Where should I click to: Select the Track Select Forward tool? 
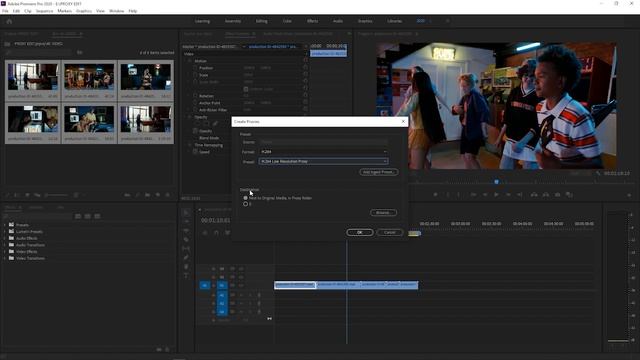pyautogui.click(x=186, y=222)
